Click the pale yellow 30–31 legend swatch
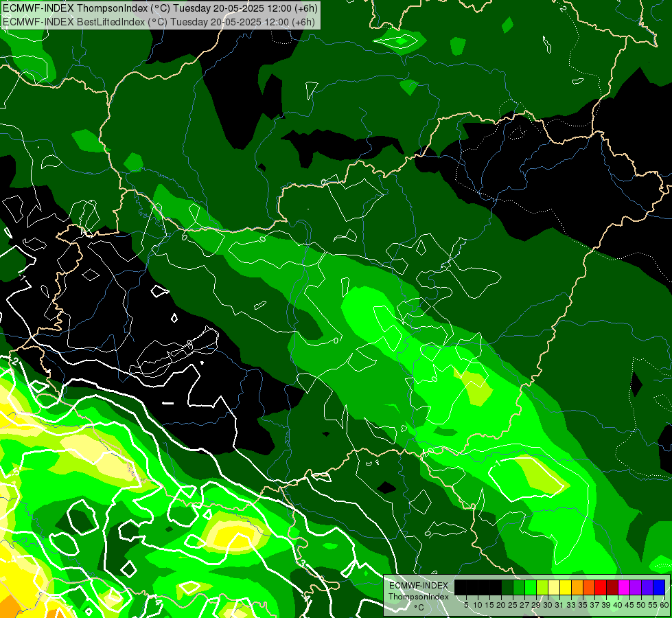The image size is (672, 618). (x=554, y=587)
